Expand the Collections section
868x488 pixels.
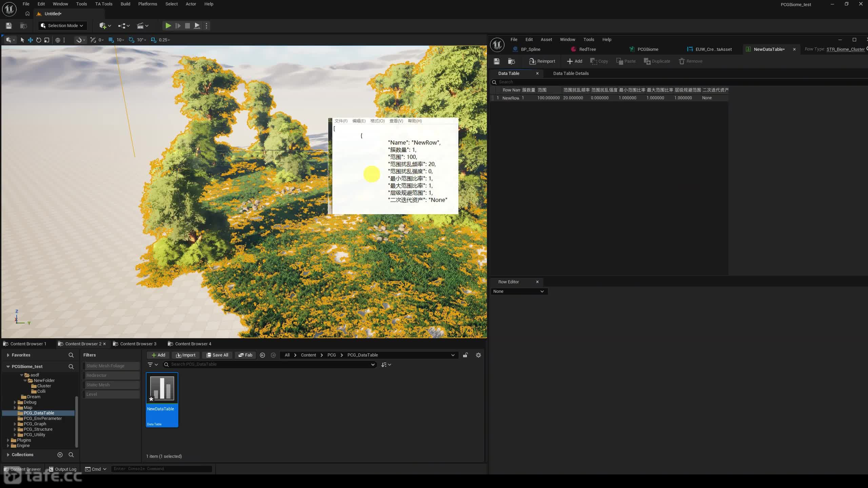point(8,455)
